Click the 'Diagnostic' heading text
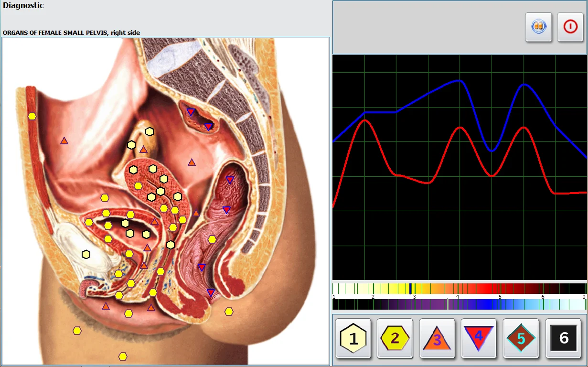Image resolution: width=588 pixels, height=367 pixels. [x=23, y=6]
